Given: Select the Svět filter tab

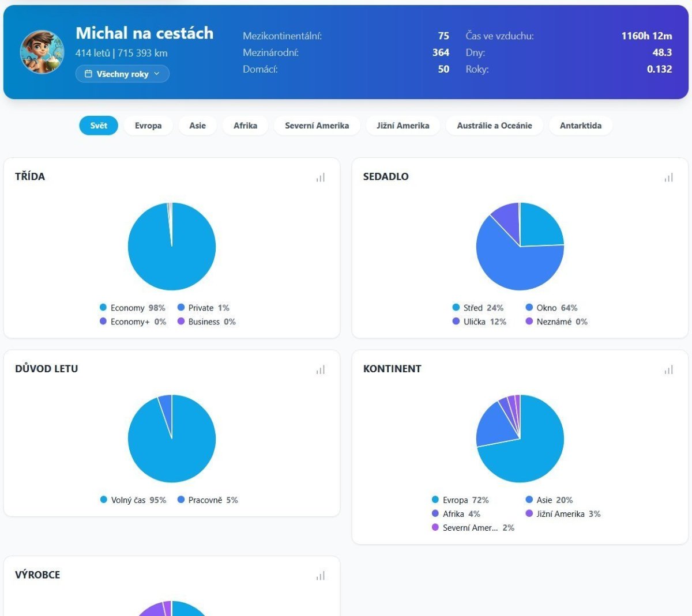Looking at the screenshot, I should pos(99,126).
